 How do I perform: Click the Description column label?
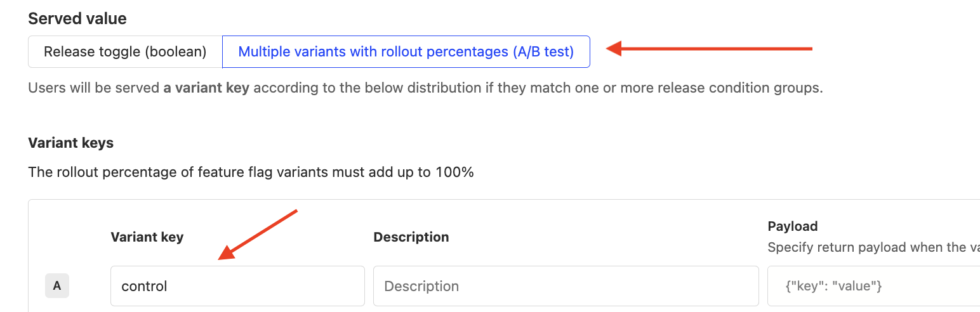point(411,237)
